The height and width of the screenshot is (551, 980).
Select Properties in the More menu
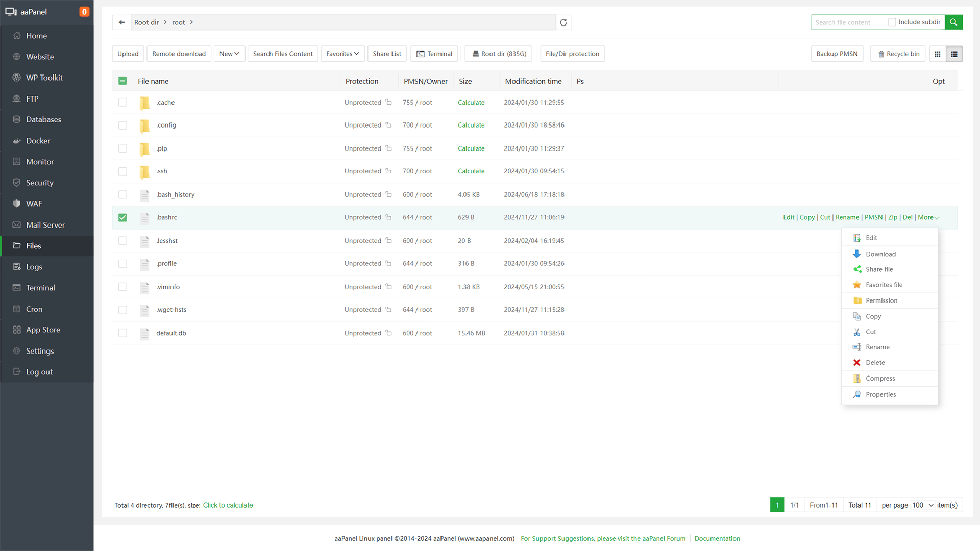880,395
